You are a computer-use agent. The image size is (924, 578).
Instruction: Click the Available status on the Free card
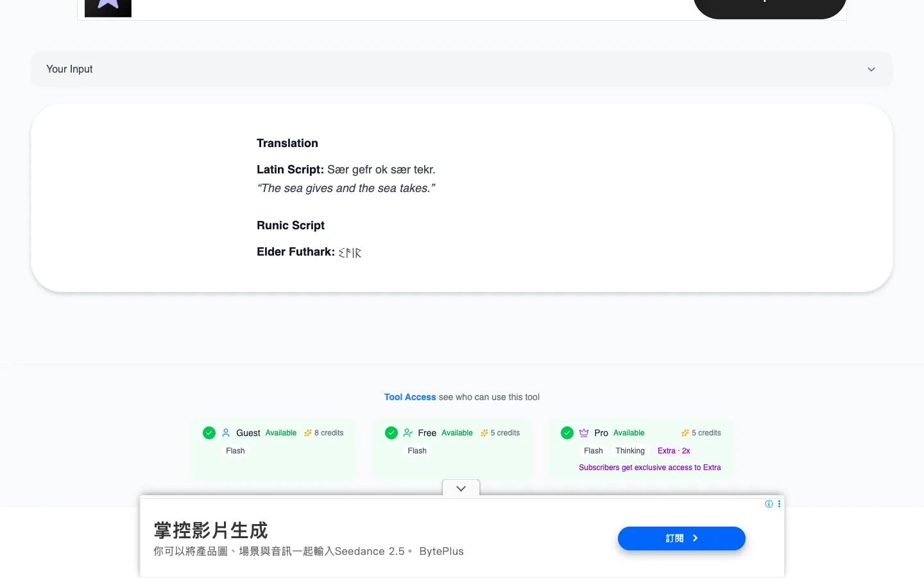458,433
